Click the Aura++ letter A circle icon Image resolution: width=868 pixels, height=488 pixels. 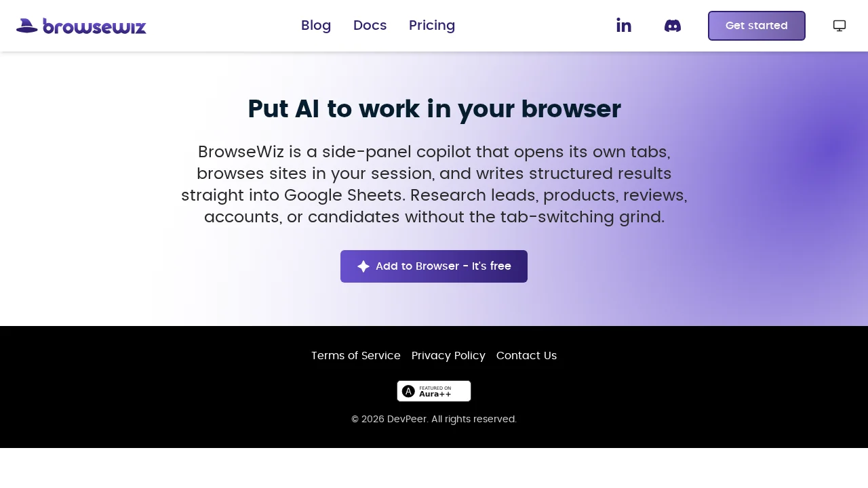coord(408,391)
